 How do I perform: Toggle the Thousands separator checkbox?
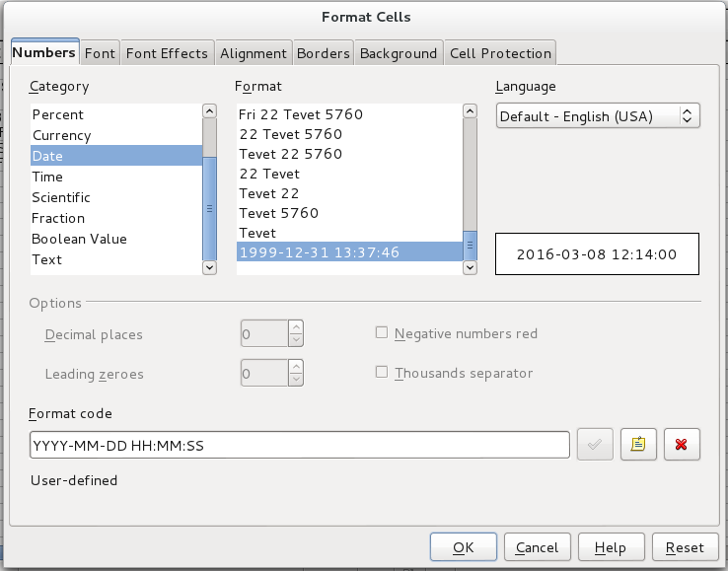click(x=382, y=373)
